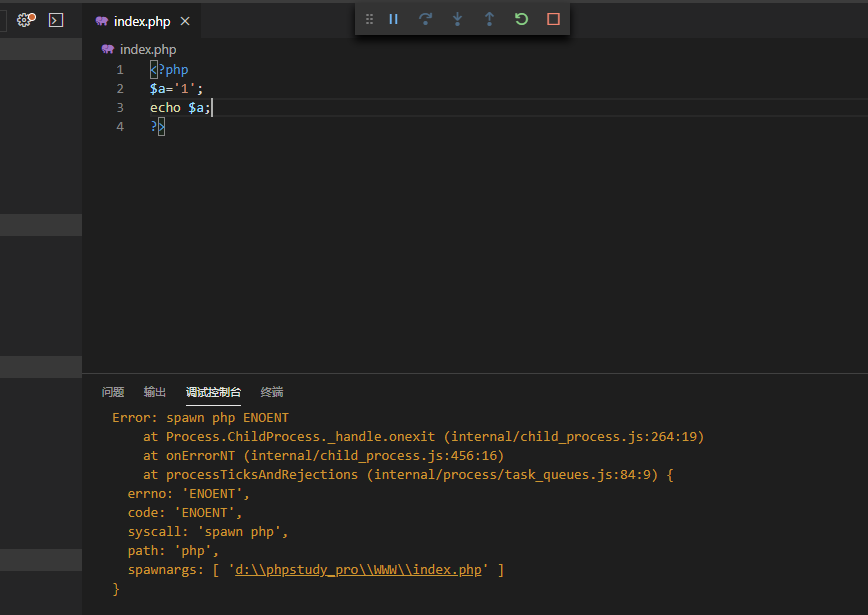868x615 pixels.
Task: Click the path: 'php' line
Action: click(x=173, y=551)
